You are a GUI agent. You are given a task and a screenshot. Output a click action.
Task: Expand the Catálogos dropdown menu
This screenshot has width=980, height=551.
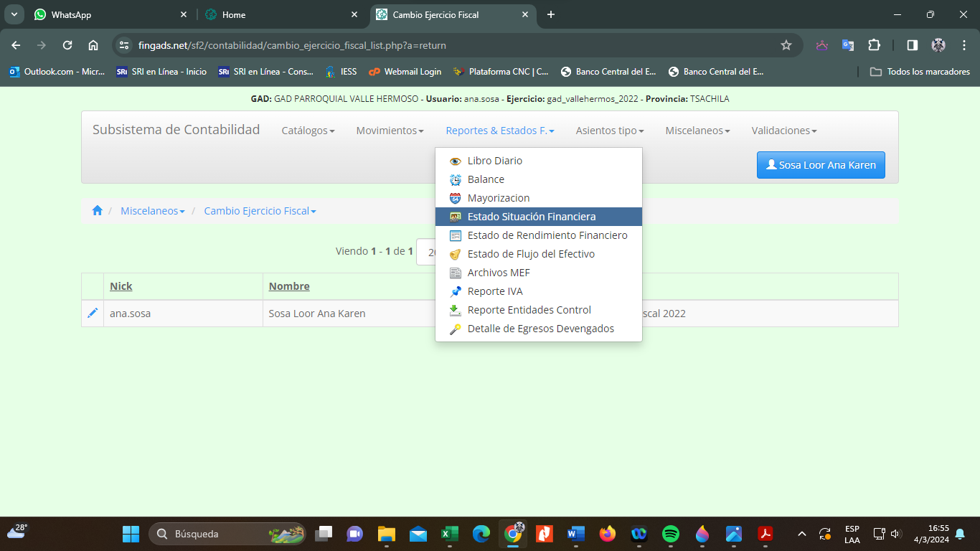point(308,131)
